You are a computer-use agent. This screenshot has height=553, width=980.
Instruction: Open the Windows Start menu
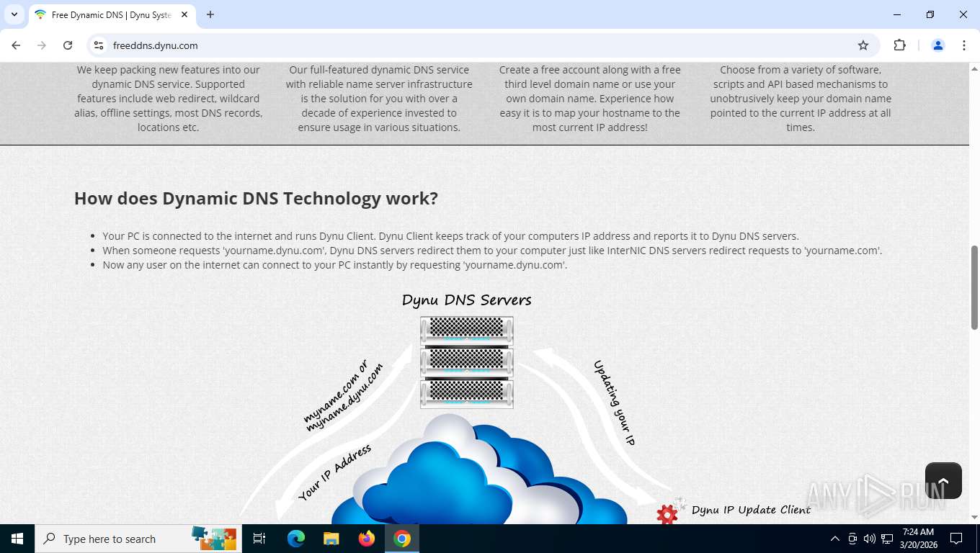[17, 539]
